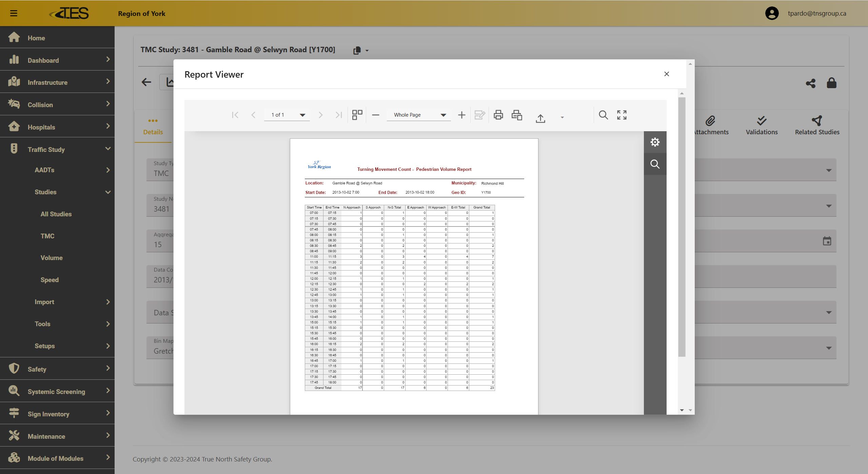
Task: Toggle multipage view mode icon
Action: 357,115
